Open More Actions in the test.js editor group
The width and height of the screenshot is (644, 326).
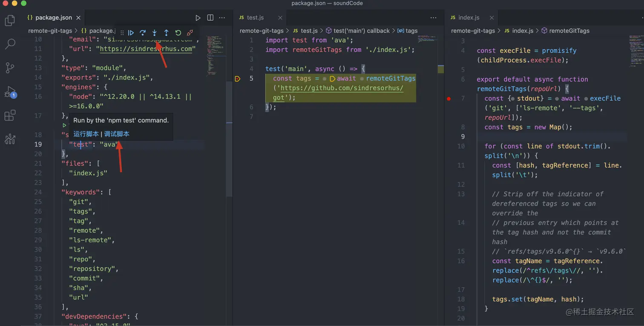[433, 17]
